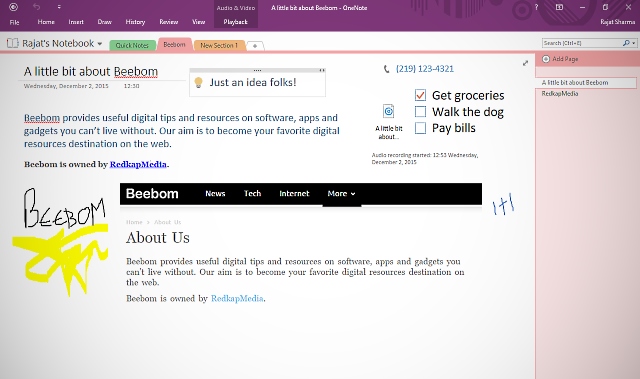Screen dimensions: 640x379
Task: Check the Pay bills checkbox
Action: pos(420,128)
